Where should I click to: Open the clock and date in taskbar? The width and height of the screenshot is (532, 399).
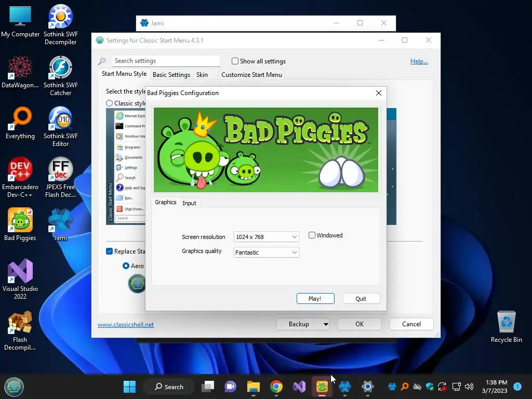(495, 387)
